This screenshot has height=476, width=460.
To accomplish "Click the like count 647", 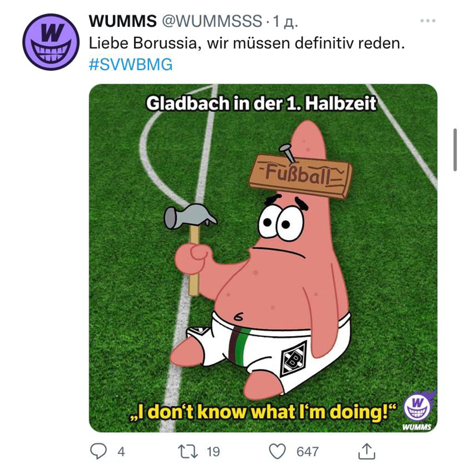I will point(308,452).
